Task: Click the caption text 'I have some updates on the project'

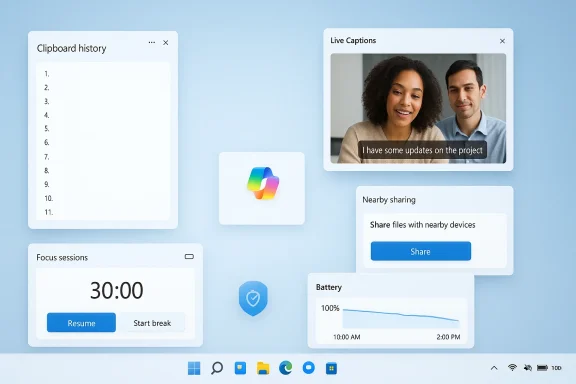Action: coord(422,150)
